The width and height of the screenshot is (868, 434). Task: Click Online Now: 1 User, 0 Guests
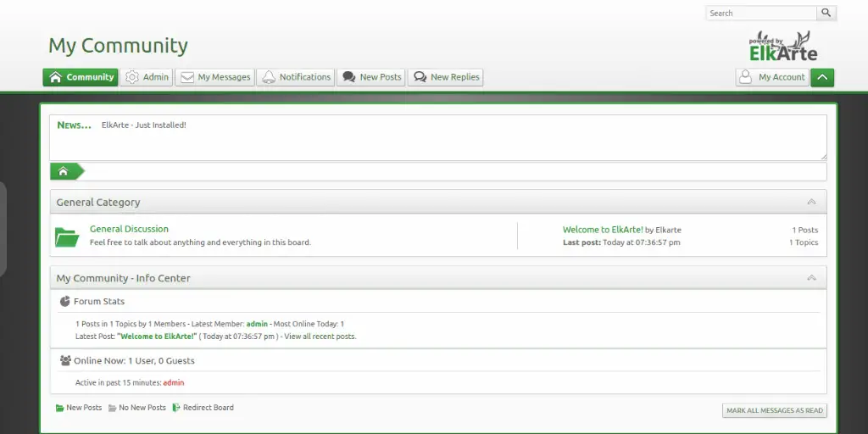tap(135, 360)
